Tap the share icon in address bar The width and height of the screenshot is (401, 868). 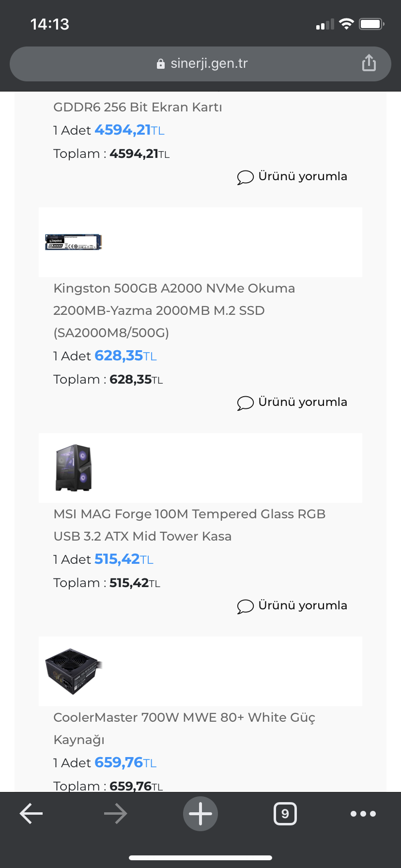369,63
